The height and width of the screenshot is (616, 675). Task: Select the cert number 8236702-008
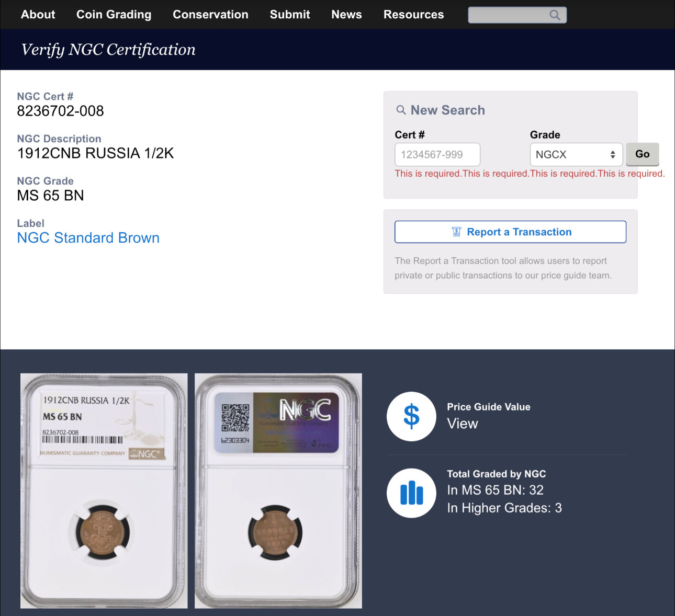coord(61,111)
